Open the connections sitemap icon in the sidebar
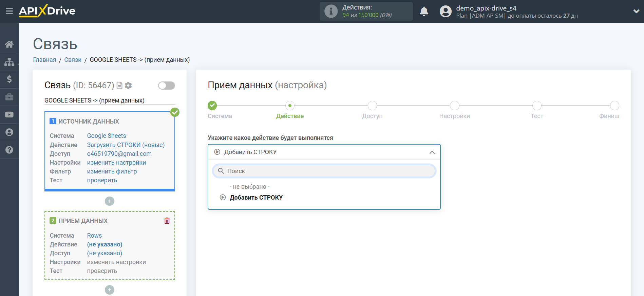 (x=9, y=62)
